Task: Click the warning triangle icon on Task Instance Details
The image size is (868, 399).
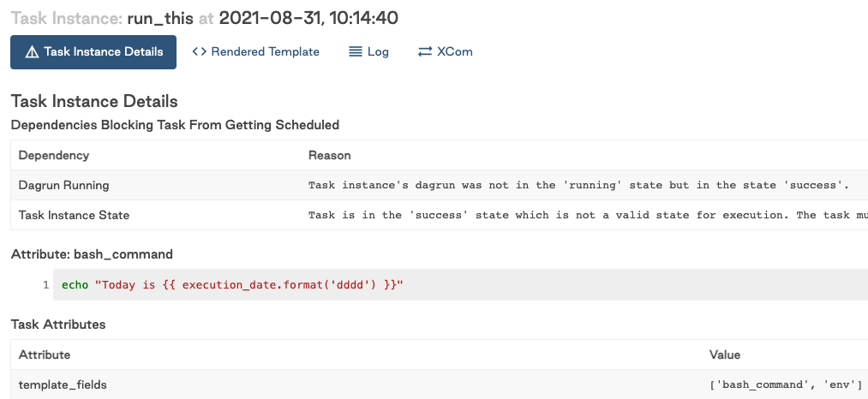Action: 32,52
